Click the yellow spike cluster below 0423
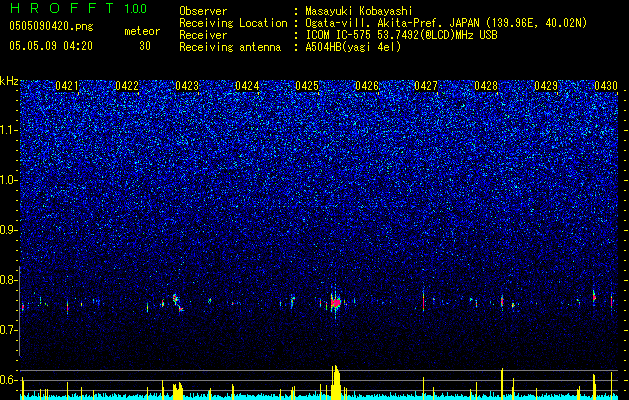This screenshot has width=629, height=400. pyautogui.click(x=177, y=390)
